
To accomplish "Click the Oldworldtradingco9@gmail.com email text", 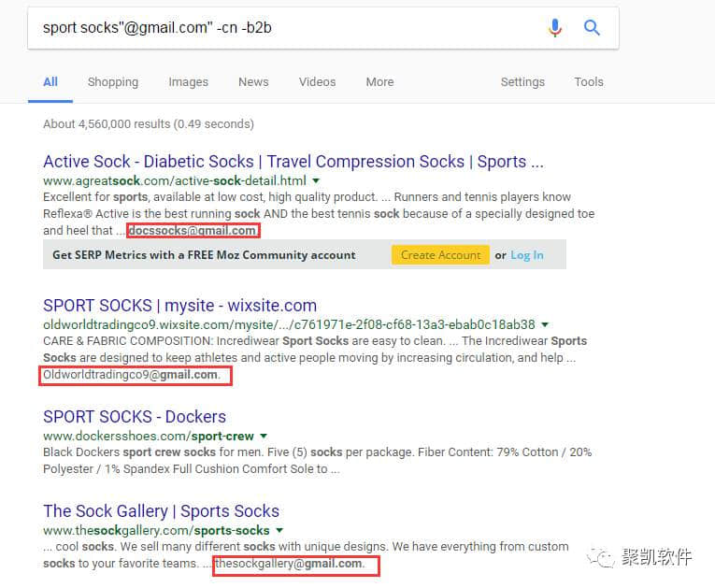I will point(131,375).
